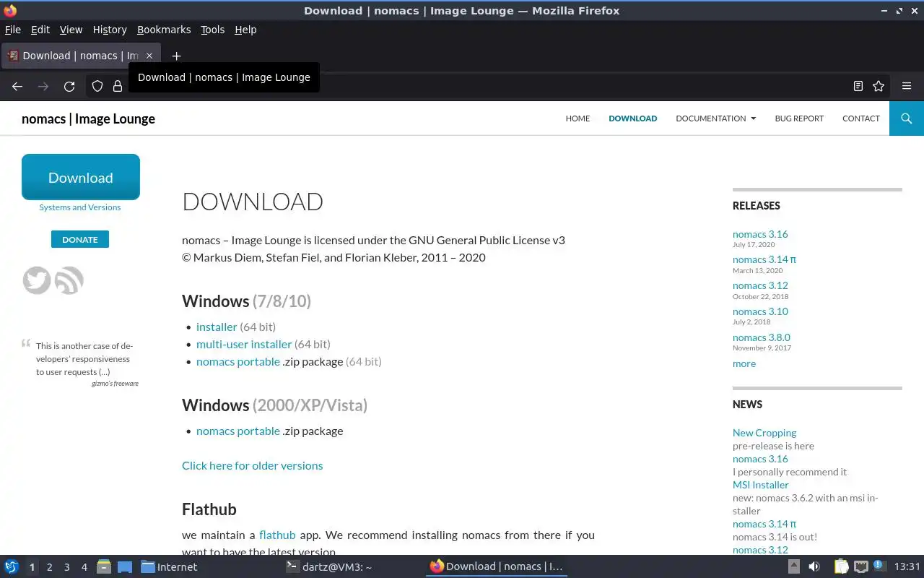Click the site search magnifier icon

[907, 118]
